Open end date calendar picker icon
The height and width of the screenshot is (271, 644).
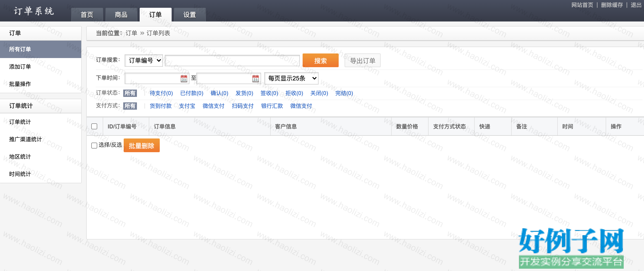(256, 79)
